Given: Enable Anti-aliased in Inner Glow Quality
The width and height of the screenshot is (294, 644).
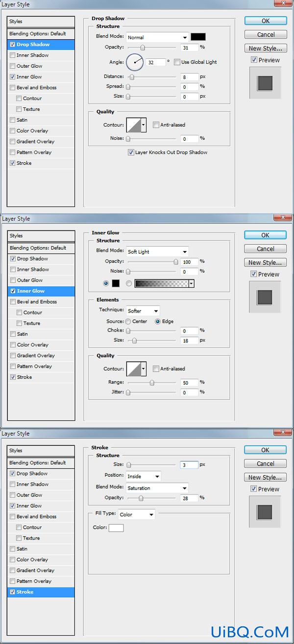Looking at the screenshot, I should [156, 369].
